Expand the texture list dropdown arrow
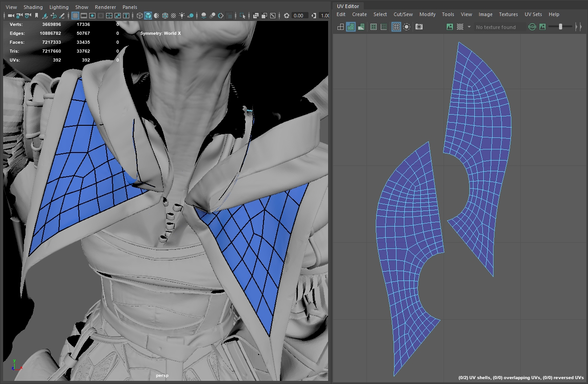The height and width of the screenshot is (384, 588). pos(469,27)
